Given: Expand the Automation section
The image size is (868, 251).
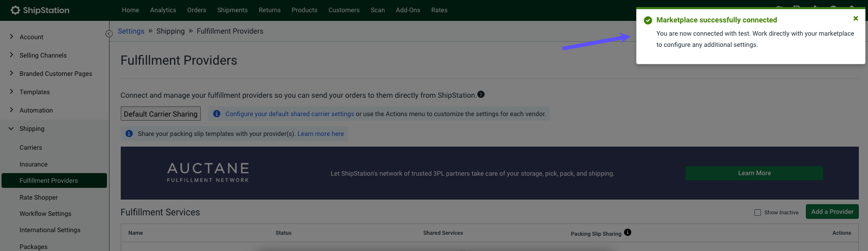Looking at the screenshot, I should (11, 110).
